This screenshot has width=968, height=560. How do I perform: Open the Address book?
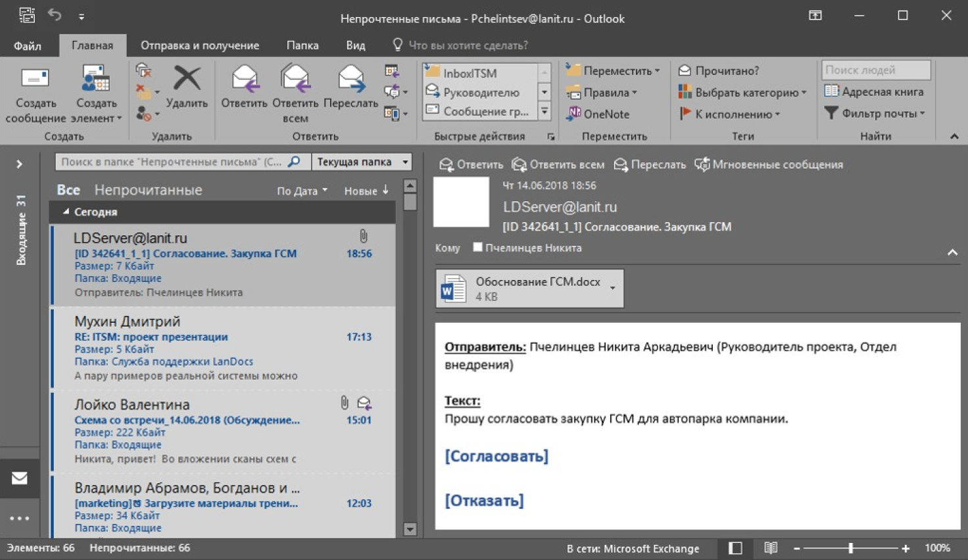[874, 91]
